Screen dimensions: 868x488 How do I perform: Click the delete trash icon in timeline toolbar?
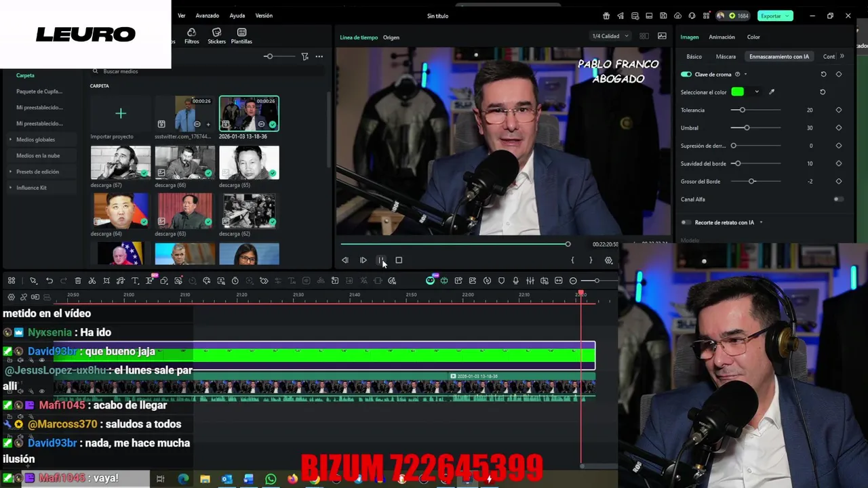pyautogui.click(x=78, y=281)
